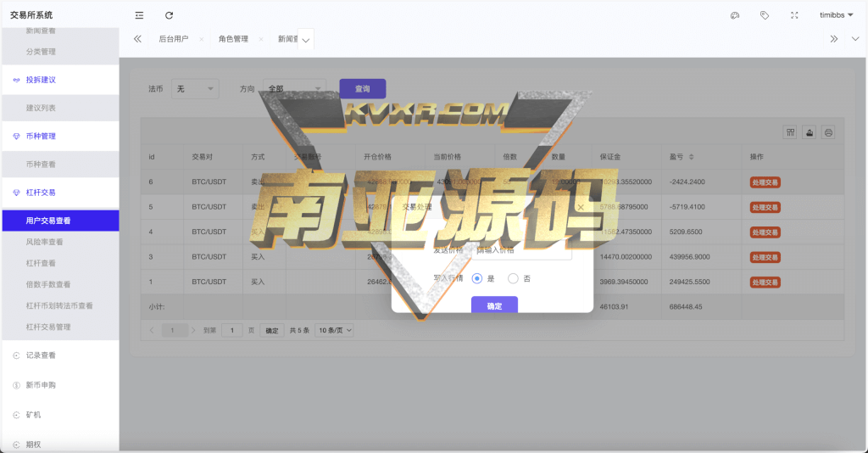Expand the 新币申购 sidebar menu
The image size is (868, 453).
point(60,385)
